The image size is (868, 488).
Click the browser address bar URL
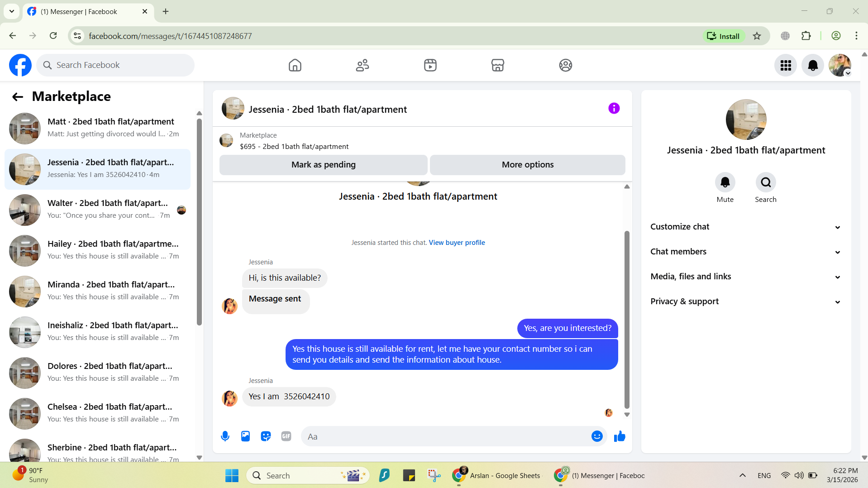click(170, 36)
